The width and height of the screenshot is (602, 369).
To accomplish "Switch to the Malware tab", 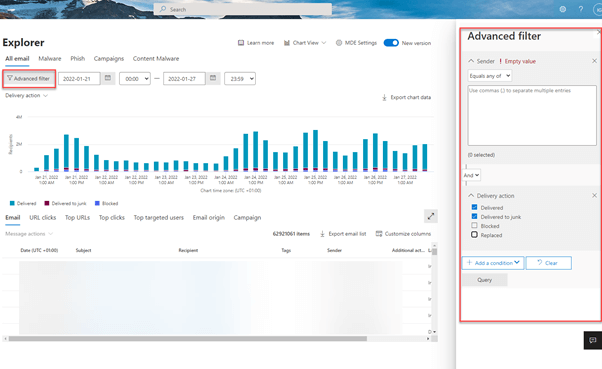I will (50, 59).
